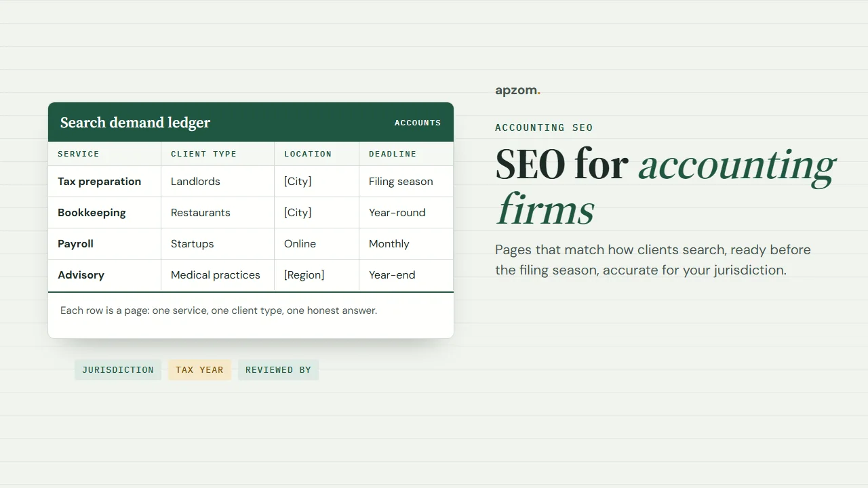Click the Landlords cell

coord(218,182)
